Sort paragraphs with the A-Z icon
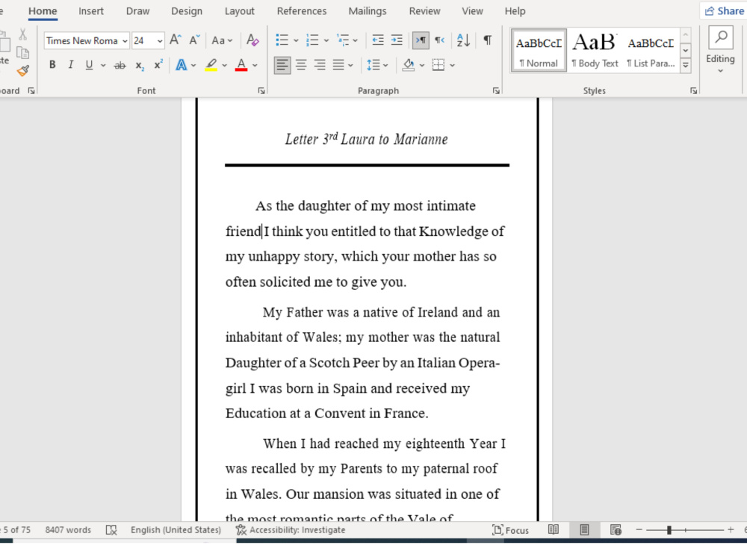 point(463,40)
